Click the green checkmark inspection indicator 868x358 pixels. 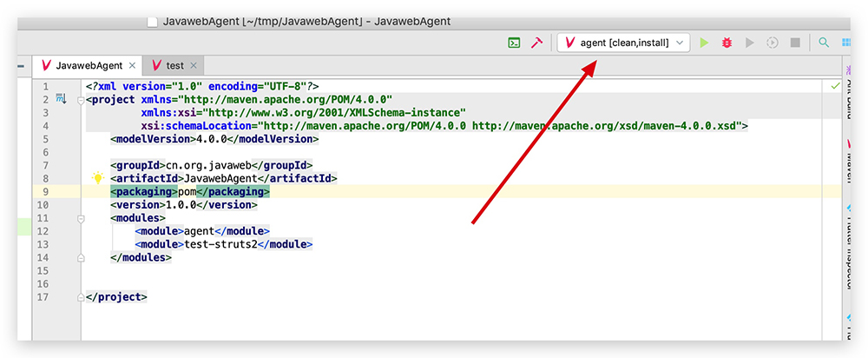point(835,86)
